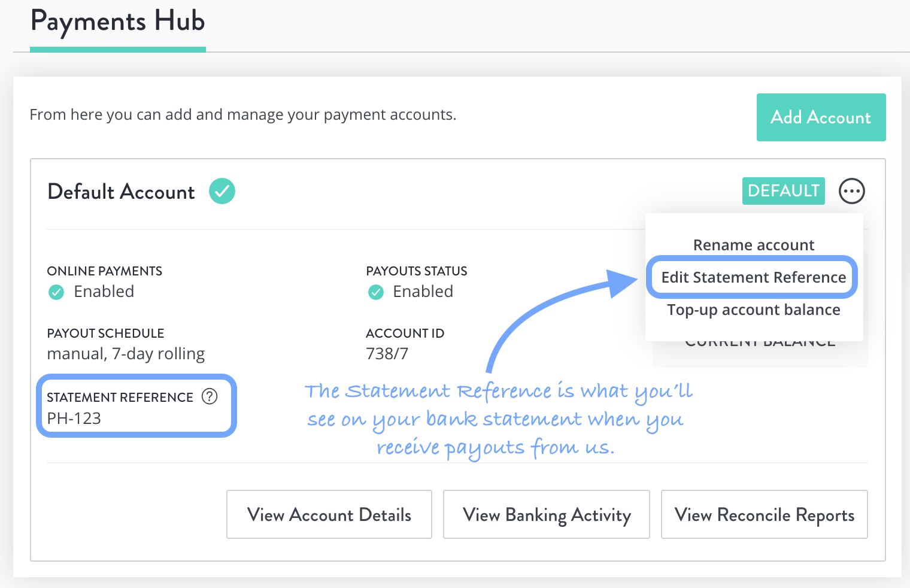
Task: Choose Edit Statement Reference menu entry
Action: [x=753, y=277]
